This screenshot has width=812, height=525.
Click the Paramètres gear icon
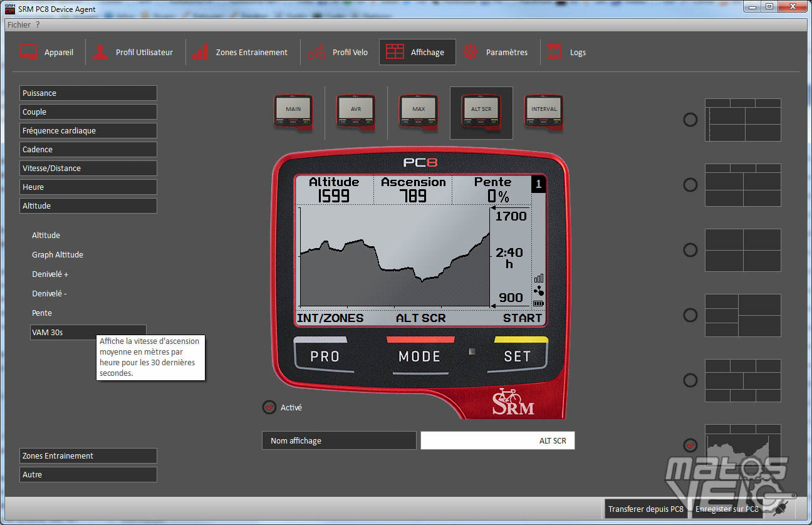point(470,53)
